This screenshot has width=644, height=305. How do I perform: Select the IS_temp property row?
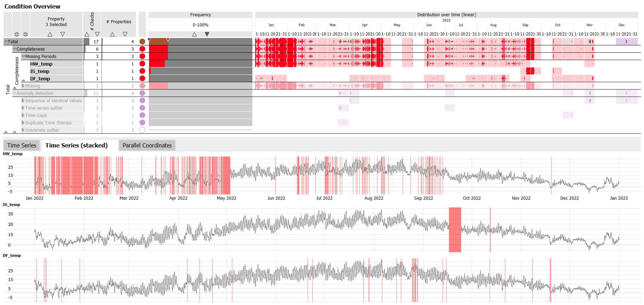(40, 71)
